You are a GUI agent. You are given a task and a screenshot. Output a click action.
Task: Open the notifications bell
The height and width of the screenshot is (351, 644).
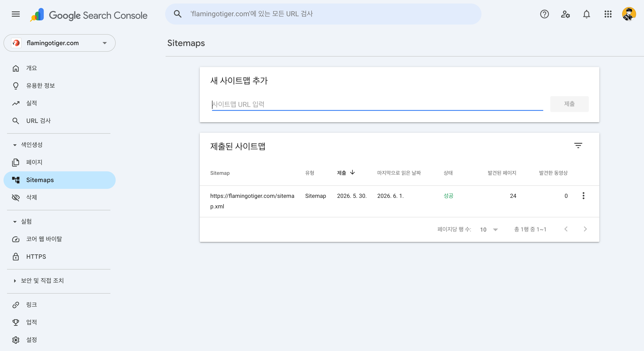[587, 14]
